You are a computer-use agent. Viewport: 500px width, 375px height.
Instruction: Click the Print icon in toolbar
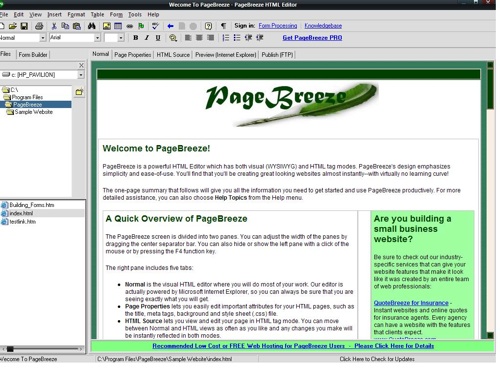(x=39, y=26)
